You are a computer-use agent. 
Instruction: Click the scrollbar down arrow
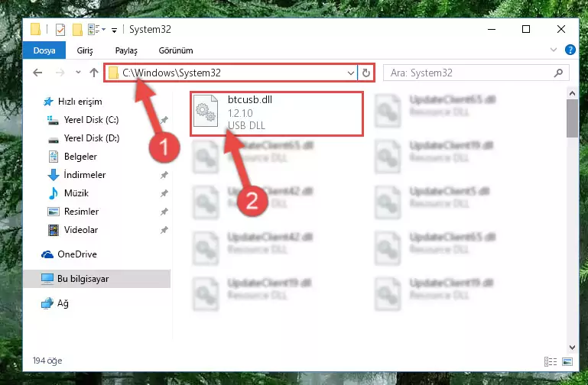click(x=572, y=348)
